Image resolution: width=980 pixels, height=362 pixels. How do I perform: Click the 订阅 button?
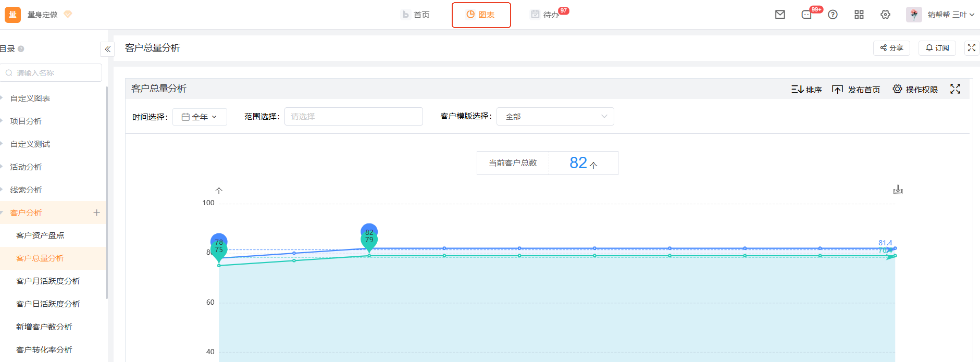point(937,48)
